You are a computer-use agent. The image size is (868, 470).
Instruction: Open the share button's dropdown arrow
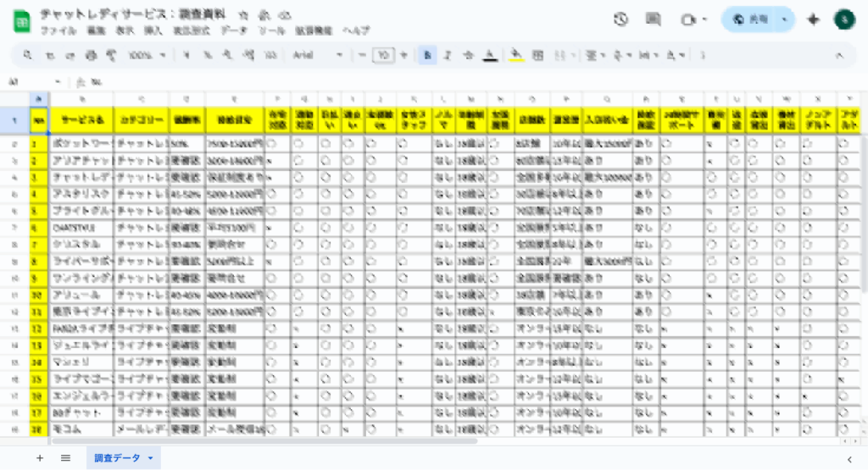(784, 20)
